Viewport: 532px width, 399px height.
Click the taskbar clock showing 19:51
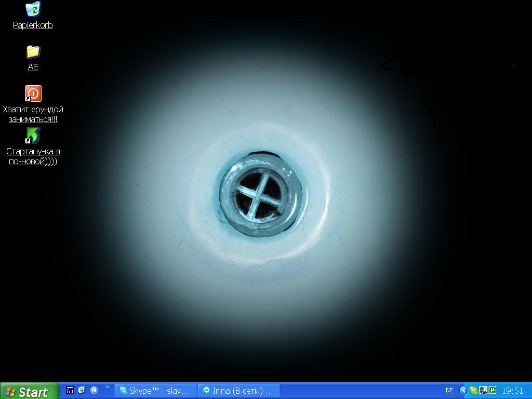pos(512,391)
